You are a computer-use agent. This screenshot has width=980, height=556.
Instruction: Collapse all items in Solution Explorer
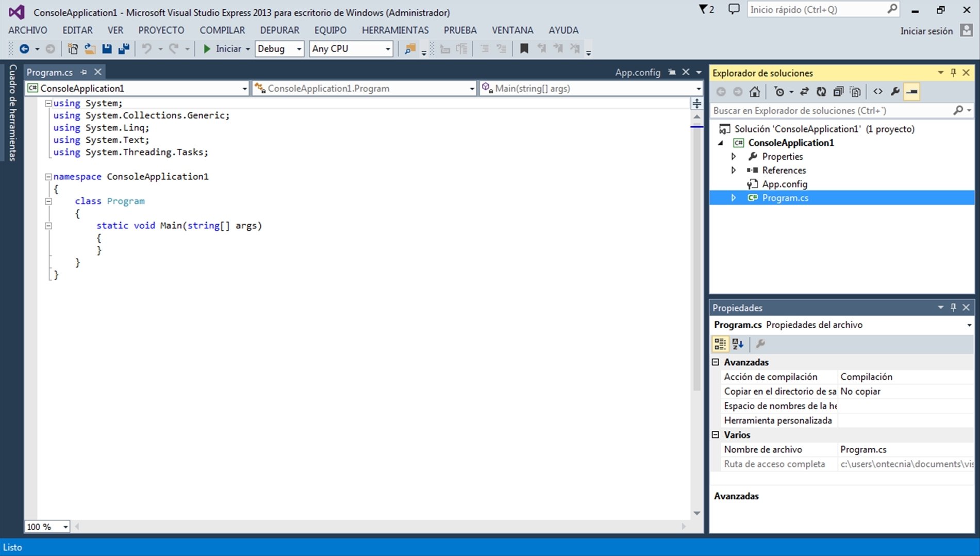(838, 92)
